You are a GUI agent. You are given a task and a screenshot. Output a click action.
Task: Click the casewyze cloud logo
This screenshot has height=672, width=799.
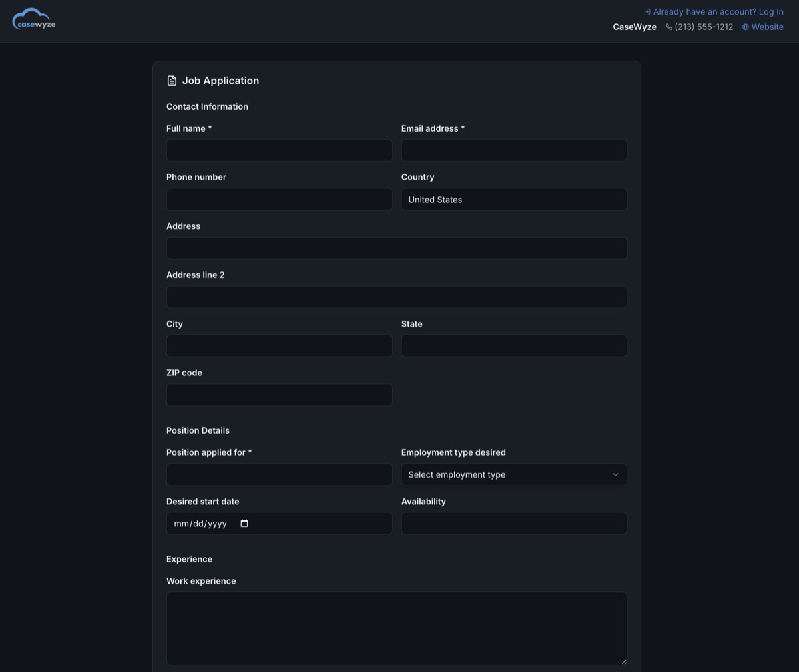click(x=34, y=19)
